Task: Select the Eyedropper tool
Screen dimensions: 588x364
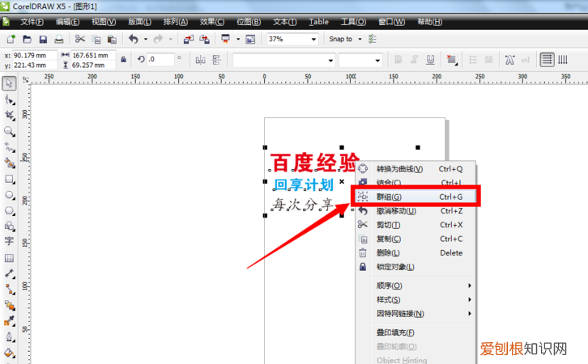Action: pos(10,321)
